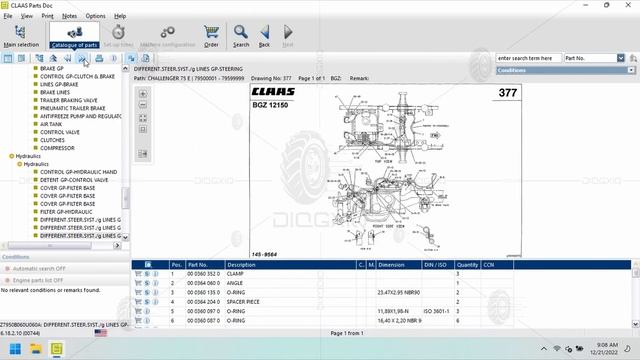
Task: Open File Explorer from the taskbar
Action: pos(36,349)
